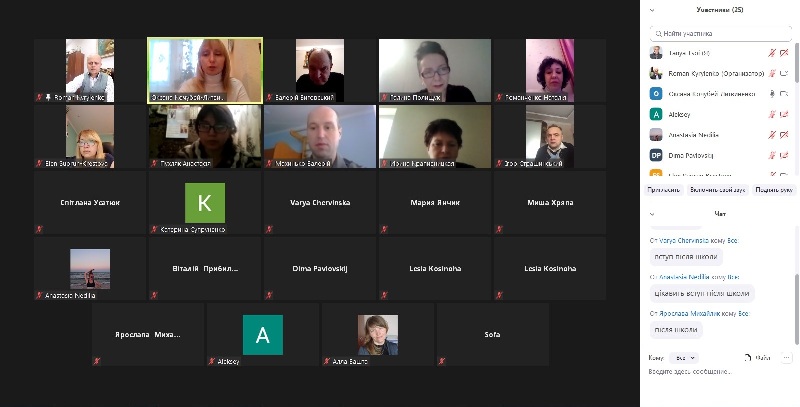Screen dimensions: 800x407
Task: Collapse the chat panel chevron
Action: [x=652, y=214]
